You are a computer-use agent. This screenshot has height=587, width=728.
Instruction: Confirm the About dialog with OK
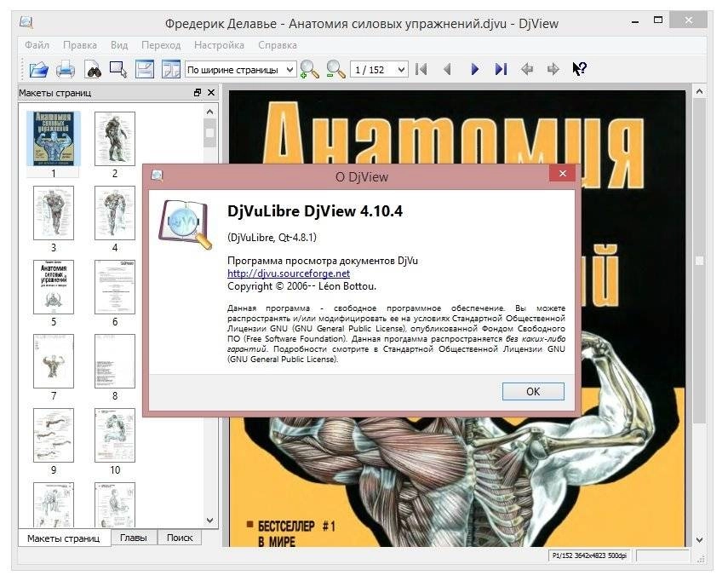click(533, 392)
